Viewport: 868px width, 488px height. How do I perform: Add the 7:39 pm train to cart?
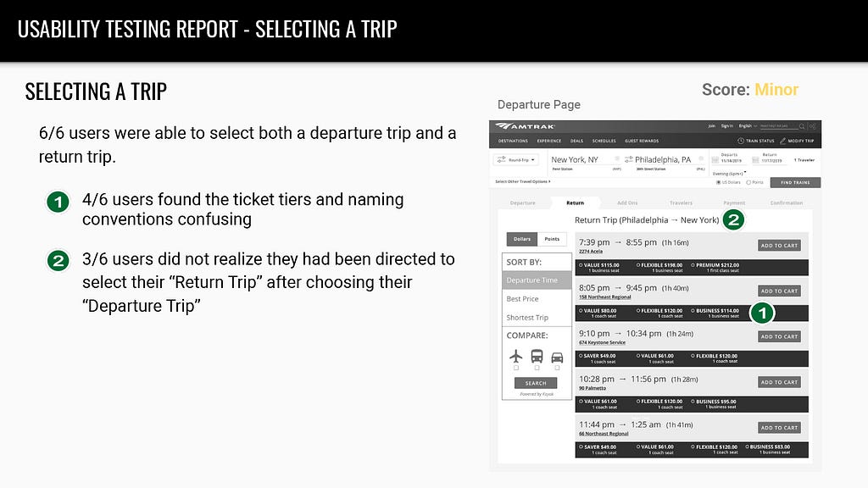pyautogui.click(x=779, y=245)
